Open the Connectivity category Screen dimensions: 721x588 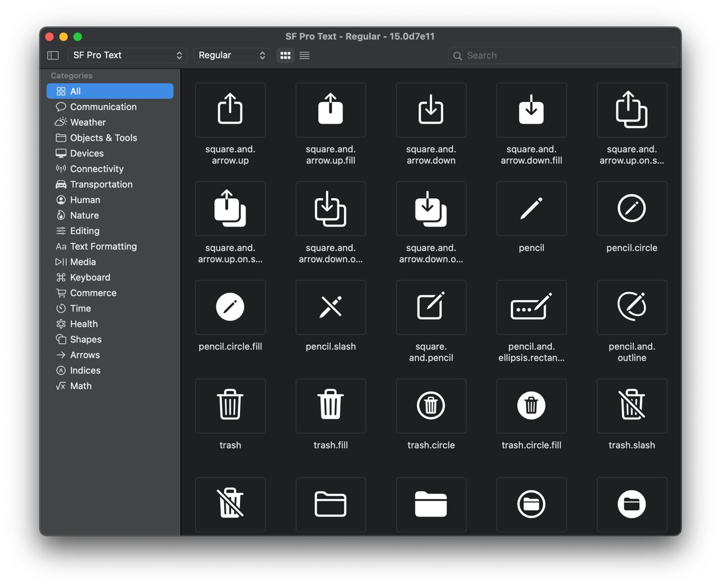pyautogui.click(x=110, y=168)
